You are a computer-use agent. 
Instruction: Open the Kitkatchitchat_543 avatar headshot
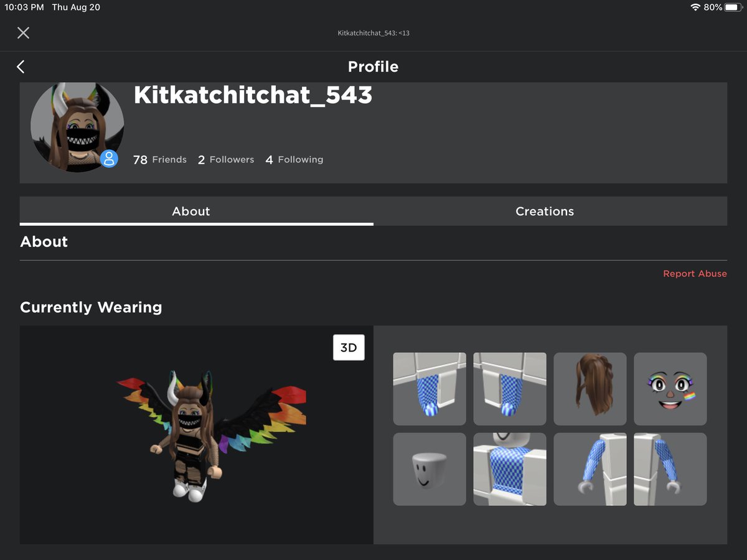click(77, 127)
